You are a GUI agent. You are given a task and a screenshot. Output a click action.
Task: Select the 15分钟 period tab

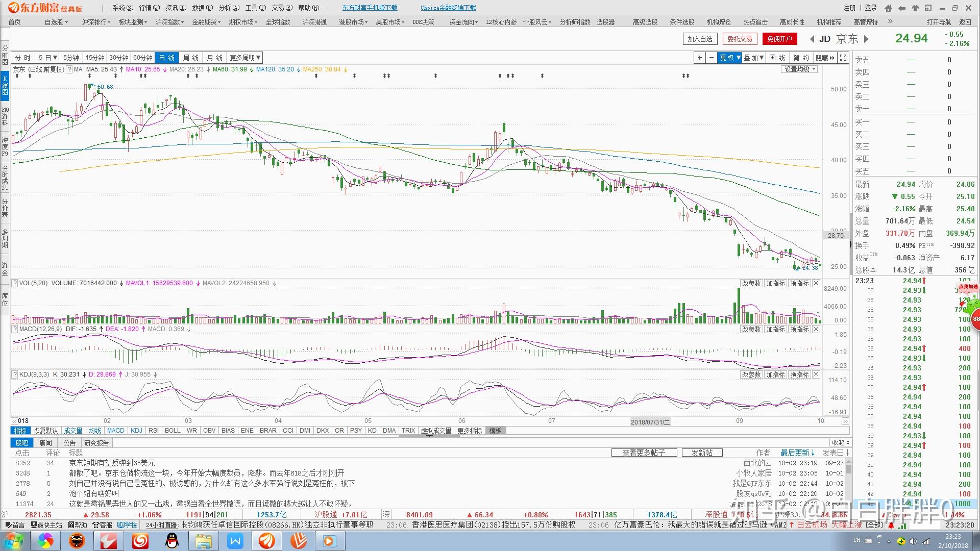pyautogui.click(x=95, y=58)
